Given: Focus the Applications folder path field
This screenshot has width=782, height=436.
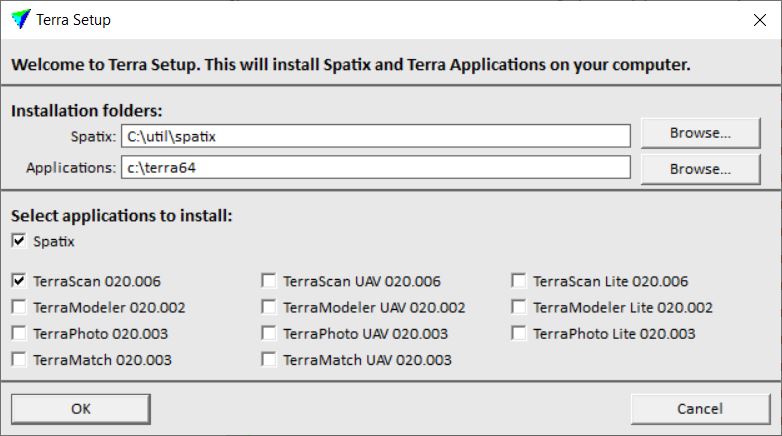Looking at the screenshot, I should point(376,167).
